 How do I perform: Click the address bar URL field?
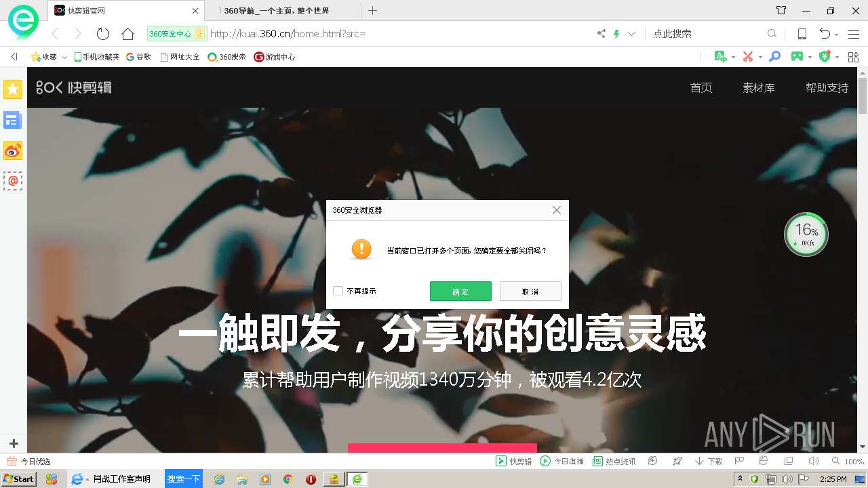(x=400, y=33)
